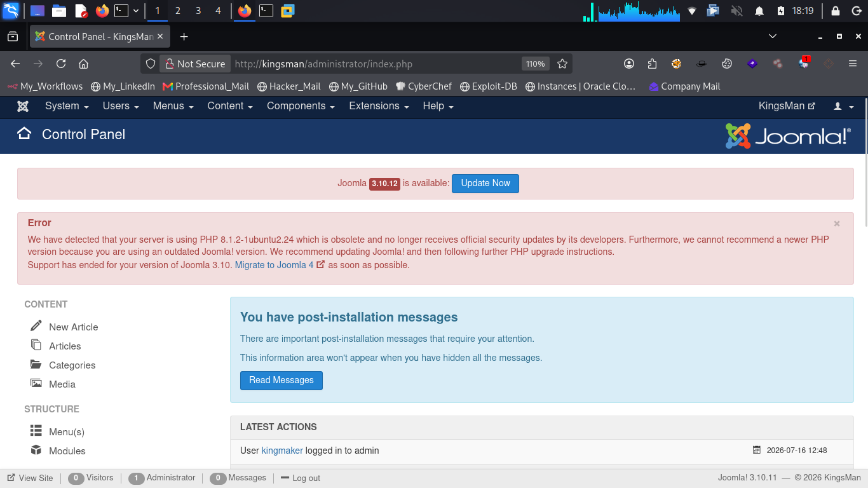Screen dimensions: 868x488
Task: Open the My_GitHub bookmark
Action: pos(358,86)
